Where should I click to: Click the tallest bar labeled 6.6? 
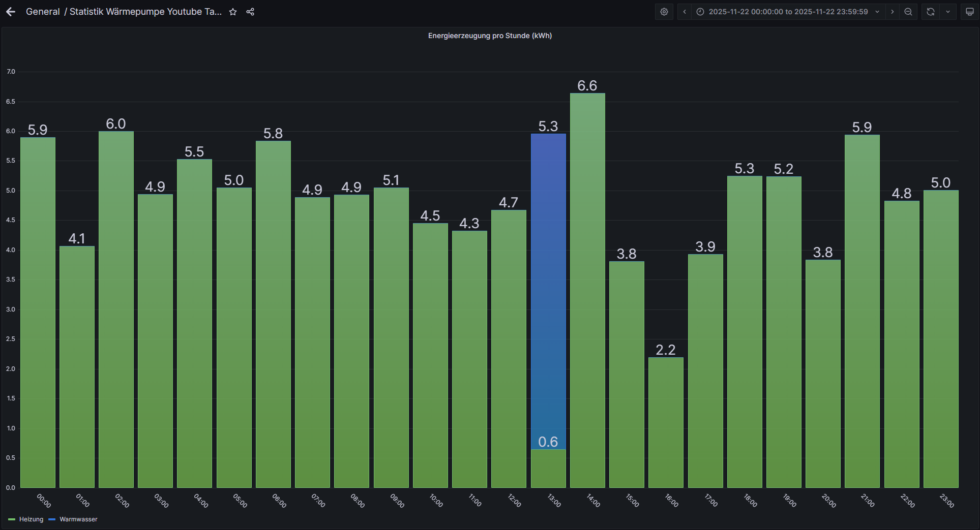pos(587,290)
